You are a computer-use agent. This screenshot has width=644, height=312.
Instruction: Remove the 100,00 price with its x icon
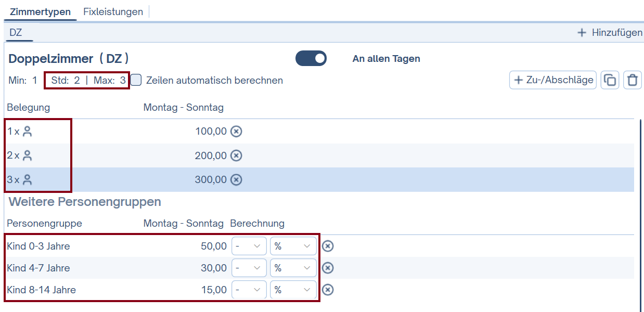pos(237,131)
